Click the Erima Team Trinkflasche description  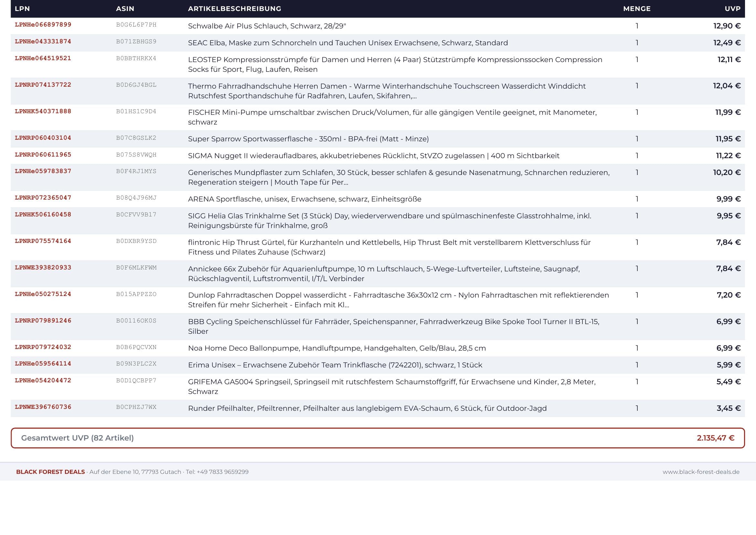point(335,365)
